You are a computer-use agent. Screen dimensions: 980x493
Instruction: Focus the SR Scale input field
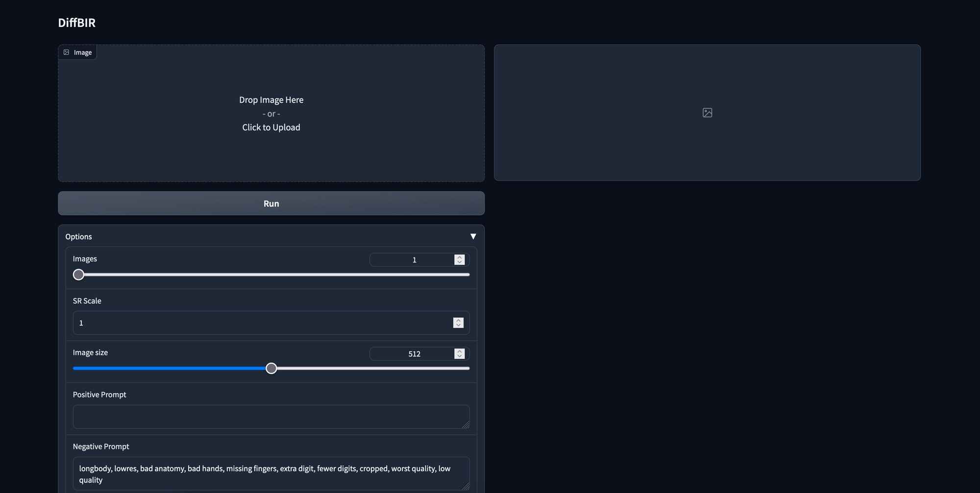pos(271,323)
